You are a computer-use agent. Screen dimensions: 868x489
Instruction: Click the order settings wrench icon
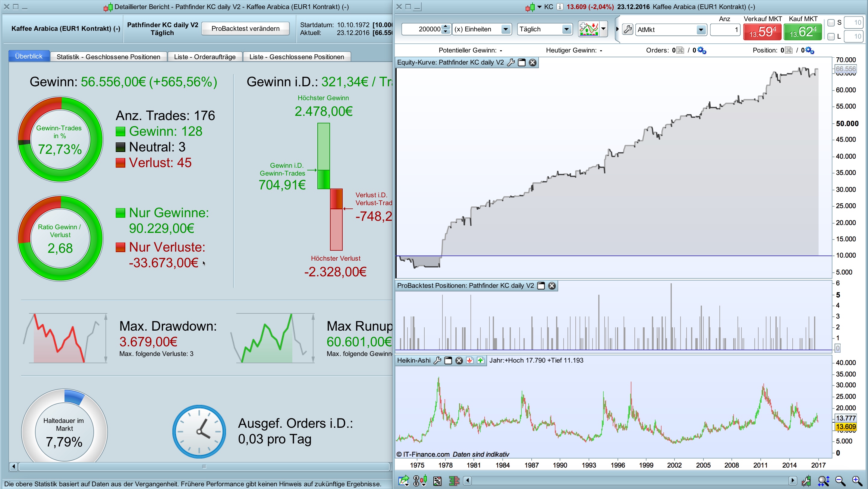(627, 29)
